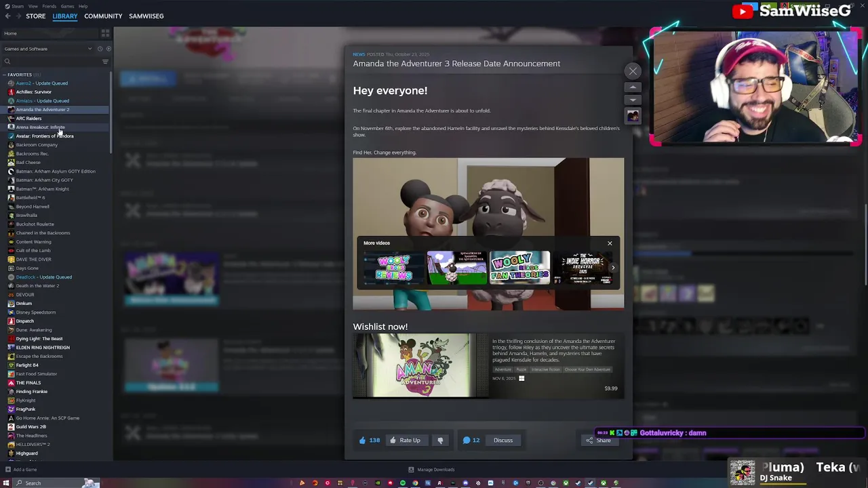Viewport: 868px width, 488px height.
Task: Play the Wooly Reads Reviews video thumbnail
Action: (393, 268)
